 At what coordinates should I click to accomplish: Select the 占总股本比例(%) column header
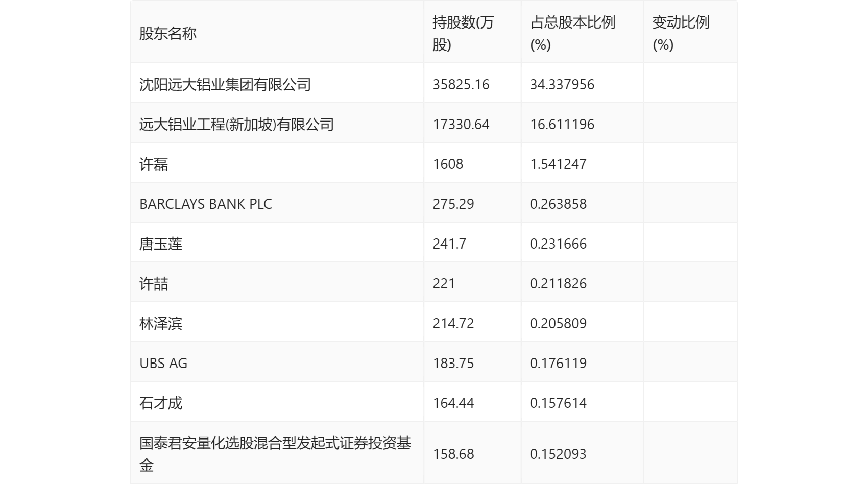pyautogui.click(x=572, y=34)
